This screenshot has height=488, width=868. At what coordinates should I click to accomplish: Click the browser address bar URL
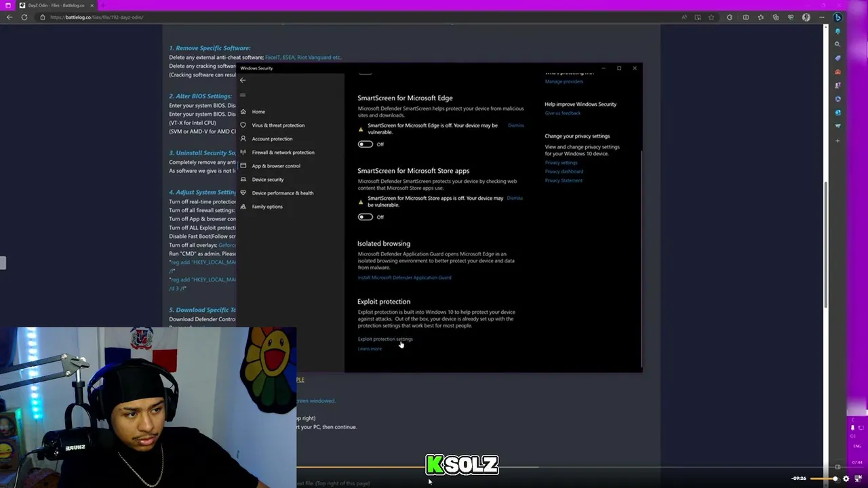click(x=97, y=17)
